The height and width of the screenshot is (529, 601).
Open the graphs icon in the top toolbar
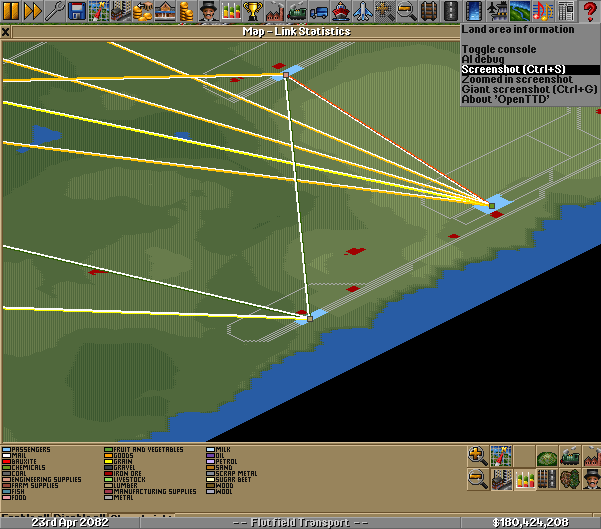coord(231,11)
